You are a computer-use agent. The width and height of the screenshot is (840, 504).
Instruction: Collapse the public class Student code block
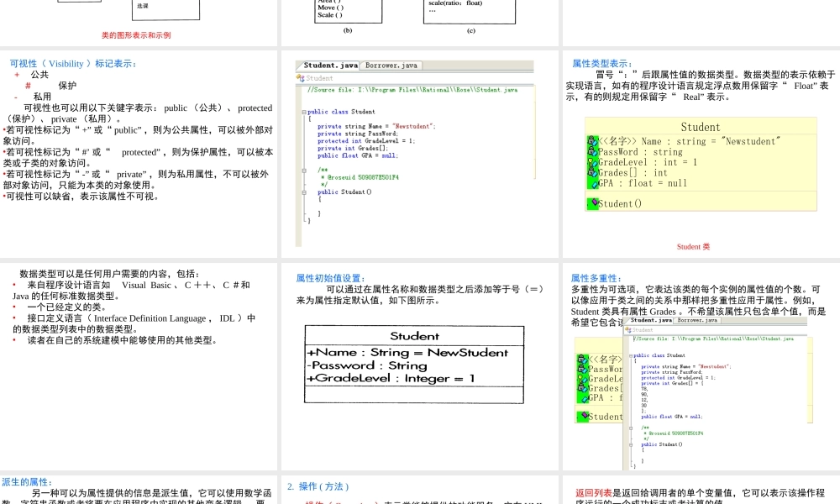304,112
